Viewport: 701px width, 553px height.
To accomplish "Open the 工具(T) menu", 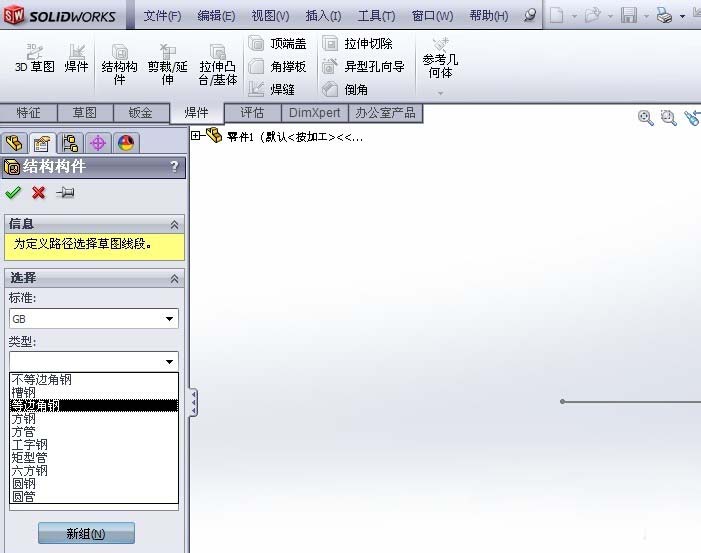I will click(376, 16).
